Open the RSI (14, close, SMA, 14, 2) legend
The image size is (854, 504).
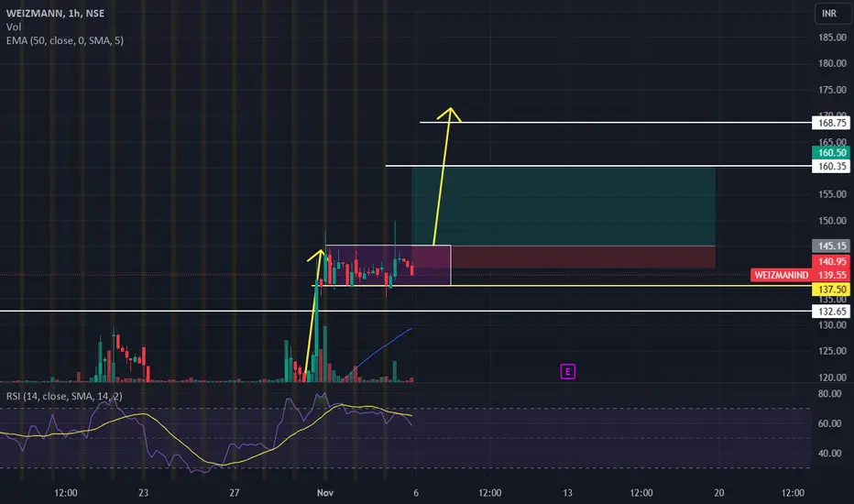click(x=64, y=396)
